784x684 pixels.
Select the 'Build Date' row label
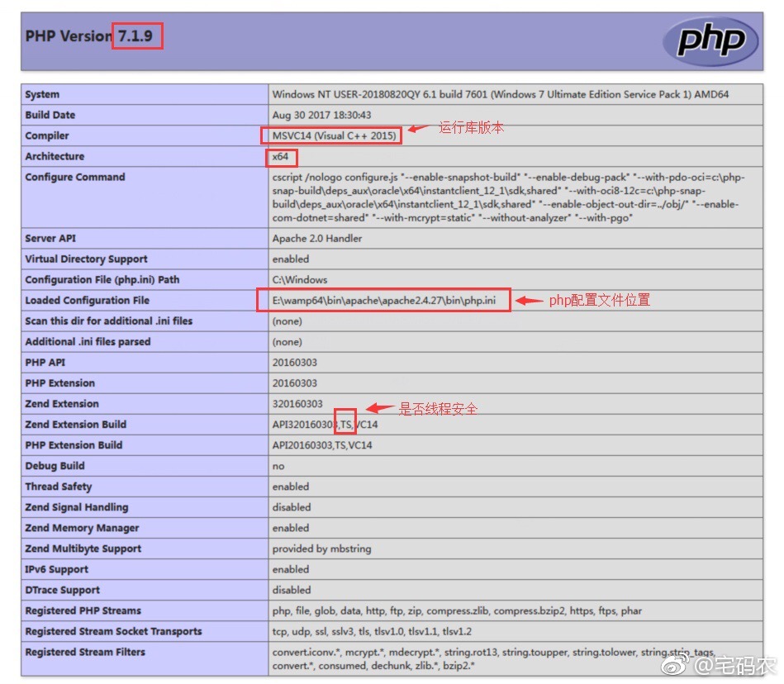point(50,115)
